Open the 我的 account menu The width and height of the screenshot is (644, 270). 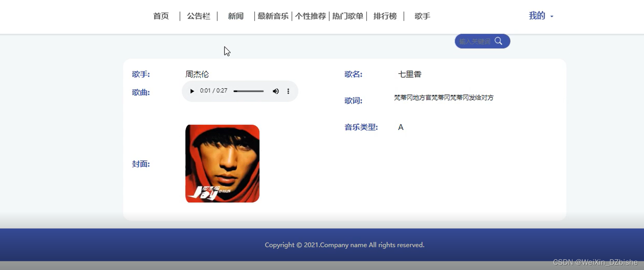[x=537, y=16]
